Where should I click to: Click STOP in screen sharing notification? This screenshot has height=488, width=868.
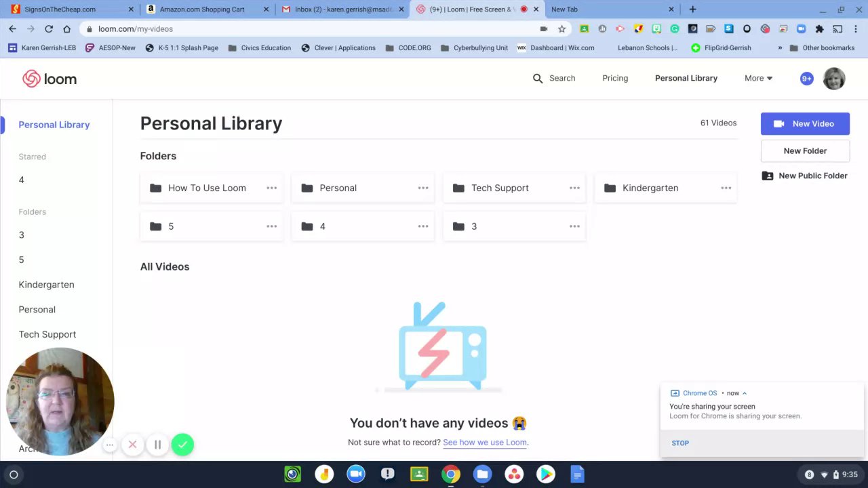(680, 443)
